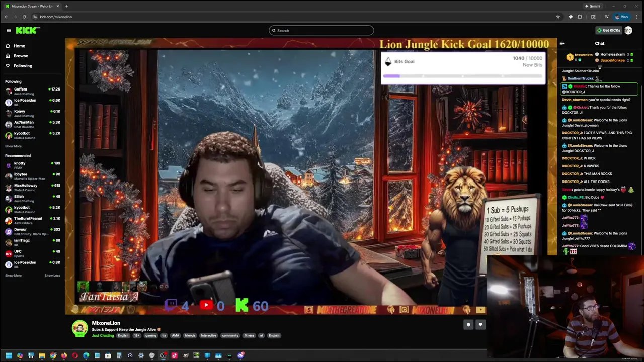Launch File Explorer from taskbar
Viewport: 644px width, 362px height.
pyautogui.click(x=42, y=356)
